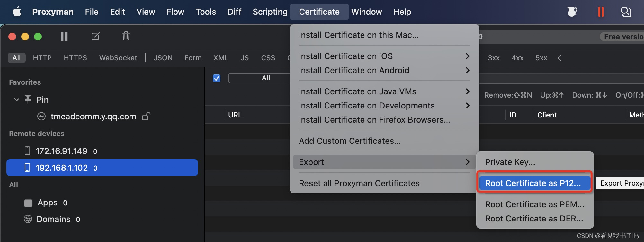Click the Proxyman cup menu bar icon
The height and width of the screenshot is (242, 644).
tap(572, 12)
